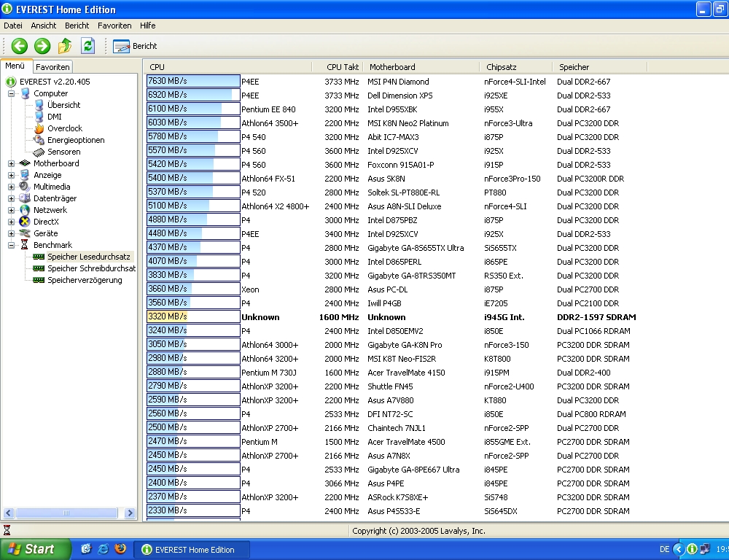Viewport: 729px width, 560px height.
Task: Open the Ansicht menu
Action: [44, 26]
